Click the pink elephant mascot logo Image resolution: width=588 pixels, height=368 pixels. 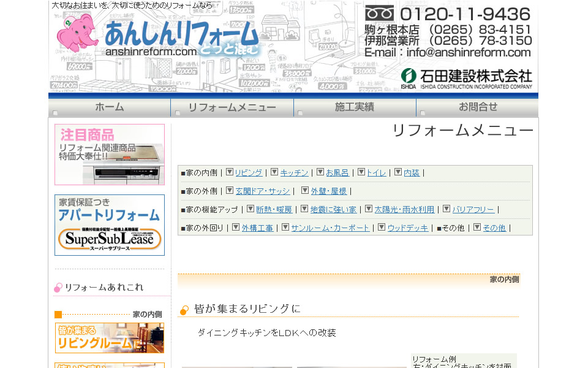coord(77,33)
